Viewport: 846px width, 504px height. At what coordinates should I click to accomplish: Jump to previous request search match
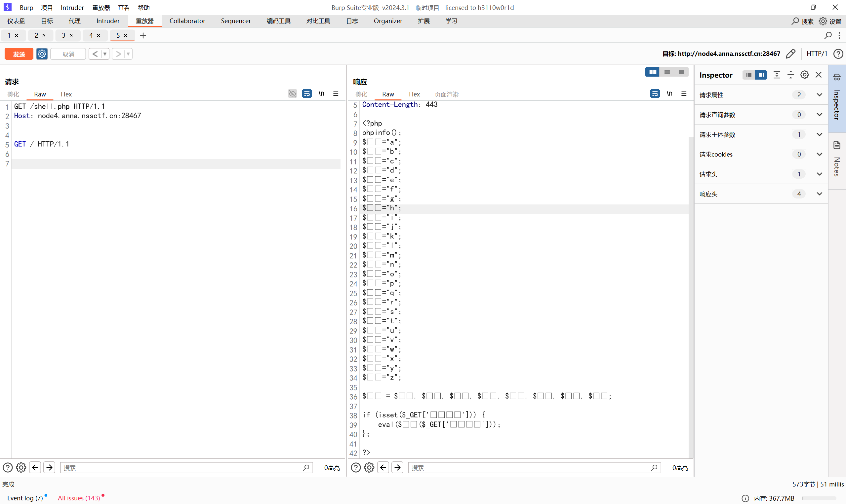pyautogui.click(x=35, y=468)
